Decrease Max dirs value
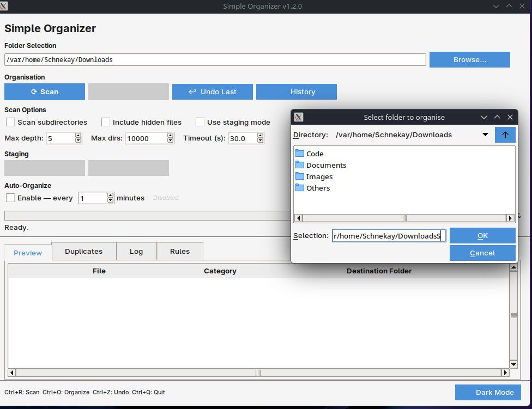532x409 pixels. [x=170, y=141]
